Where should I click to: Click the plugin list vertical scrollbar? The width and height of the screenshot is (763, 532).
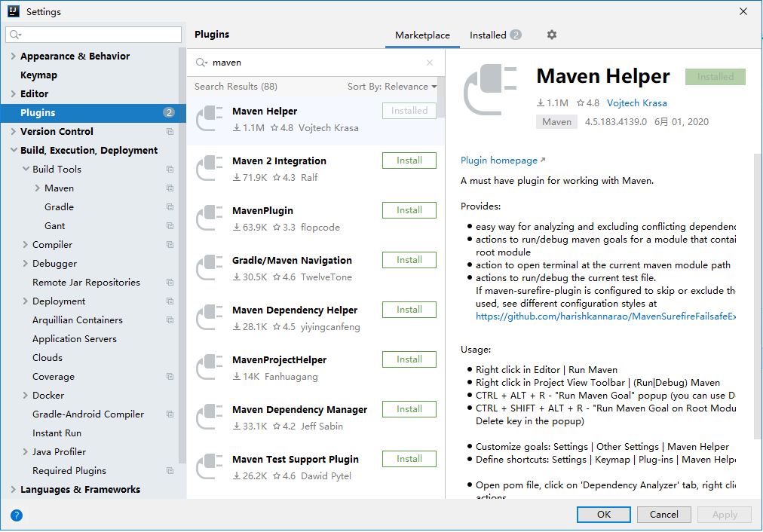point(441,97)
